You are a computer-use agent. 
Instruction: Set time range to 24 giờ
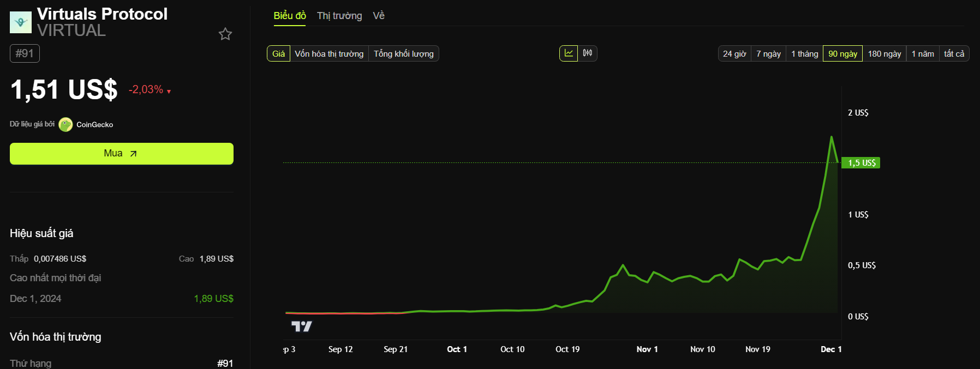pyautogui.click(x=734, y=54)
